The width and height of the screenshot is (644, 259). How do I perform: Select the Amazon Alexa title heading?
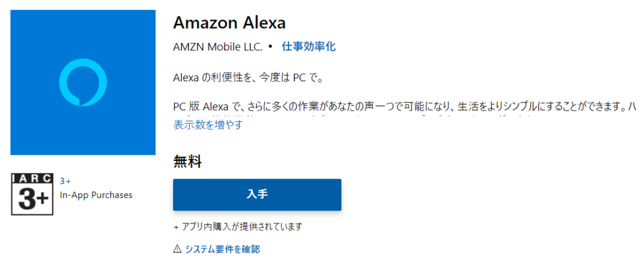(x=229, y=23)
